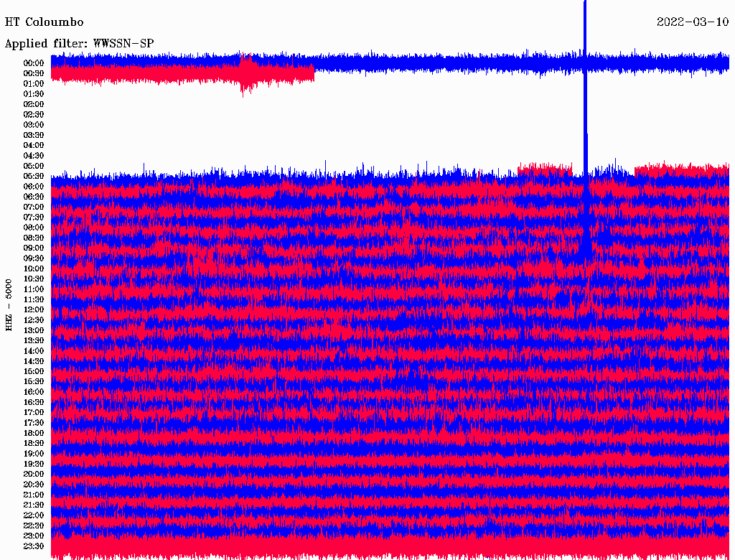
Task: Select the 07:00 time label
Action: tap(34, 207)
